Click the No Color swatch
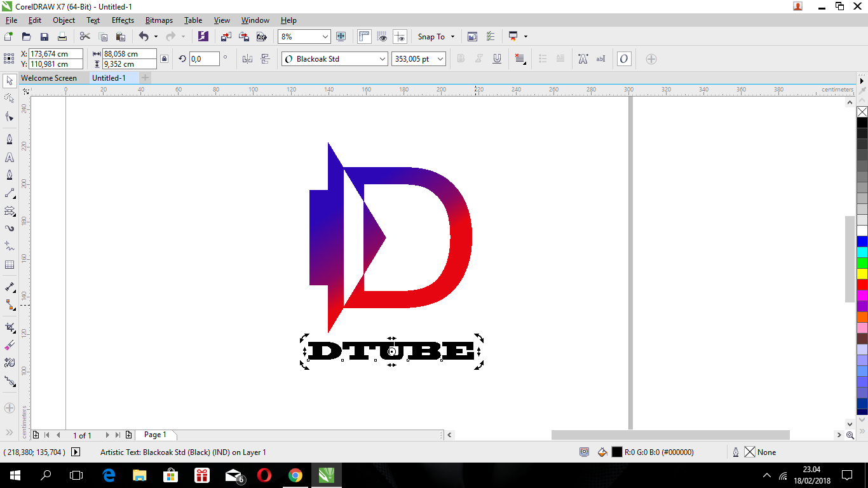This screenshot has width=868, height=488. 862,112
